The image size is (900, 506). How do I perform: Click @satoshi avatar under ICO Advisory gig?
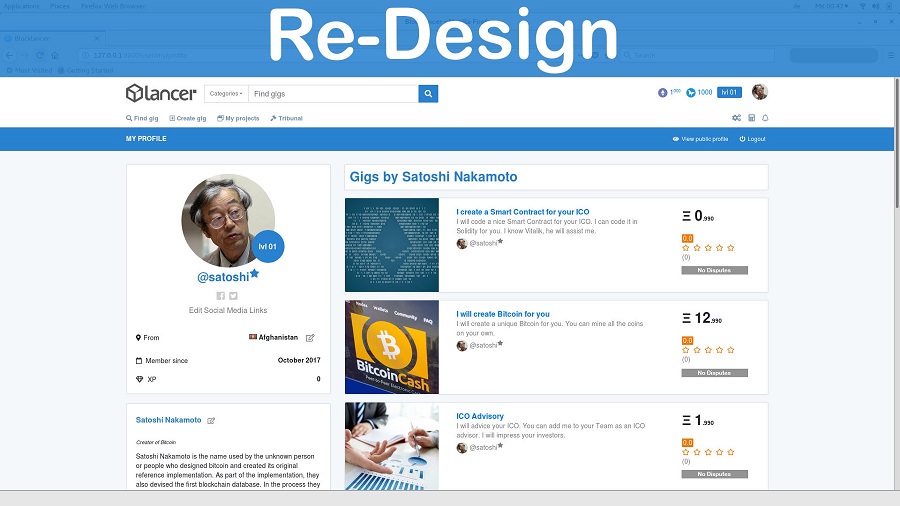[x=461, y=447]
